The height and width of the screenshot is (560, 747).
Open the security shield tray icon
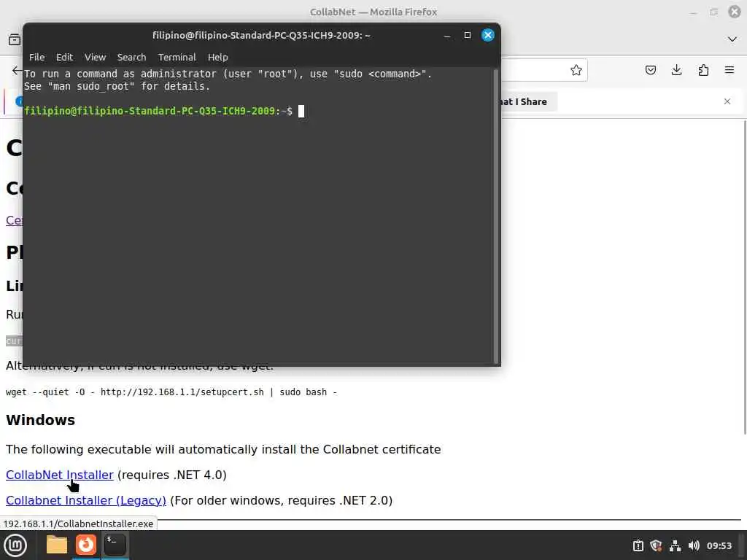point(656,545)
